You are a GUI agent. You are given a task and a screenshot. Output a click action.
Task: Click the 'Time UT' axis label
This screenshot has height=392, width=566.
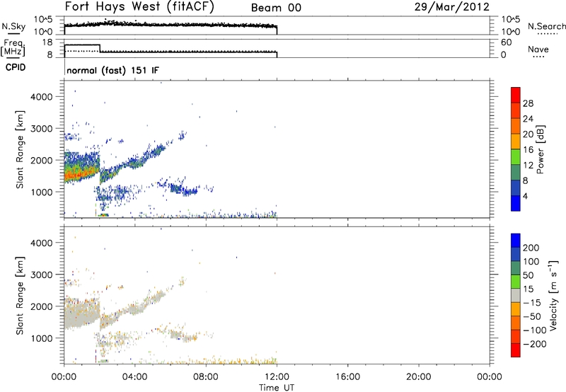pos(277,388)
